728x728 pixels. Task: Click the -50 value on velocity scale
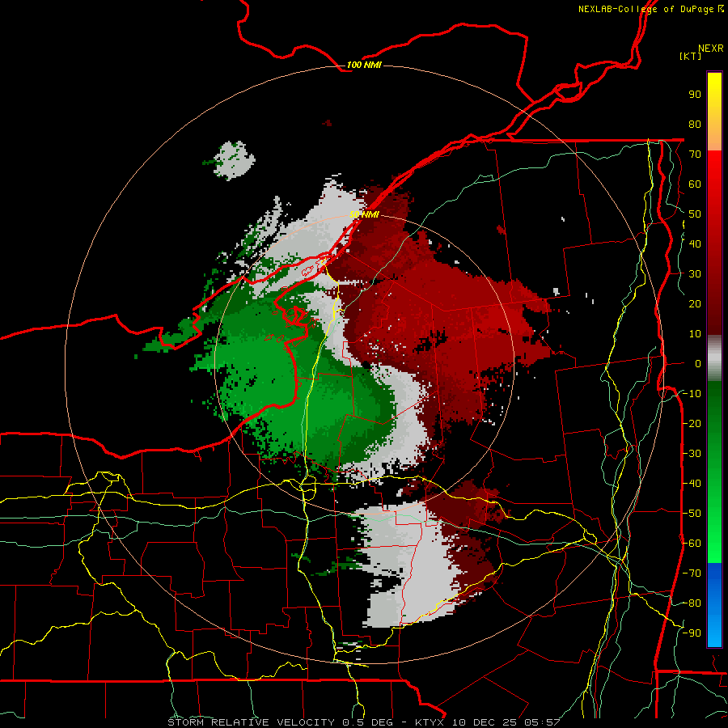point(692,514)
